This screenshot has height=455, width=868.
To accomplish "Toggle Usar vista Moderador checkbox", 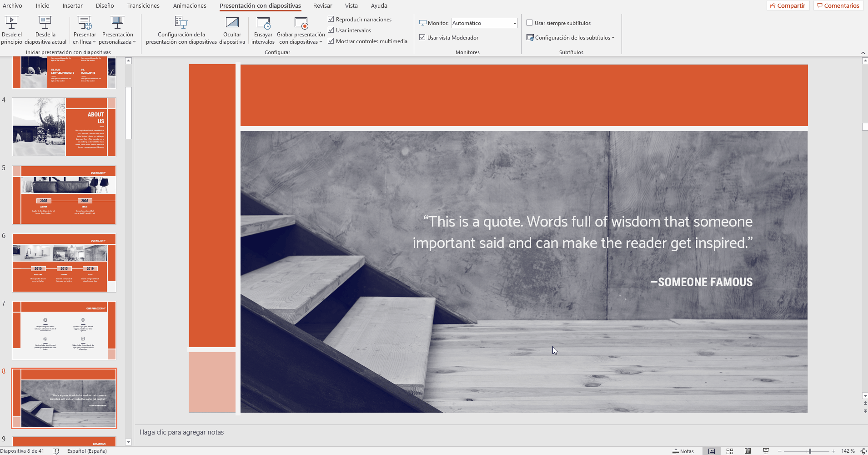I will pyautogui.click(x=422, y=37).
